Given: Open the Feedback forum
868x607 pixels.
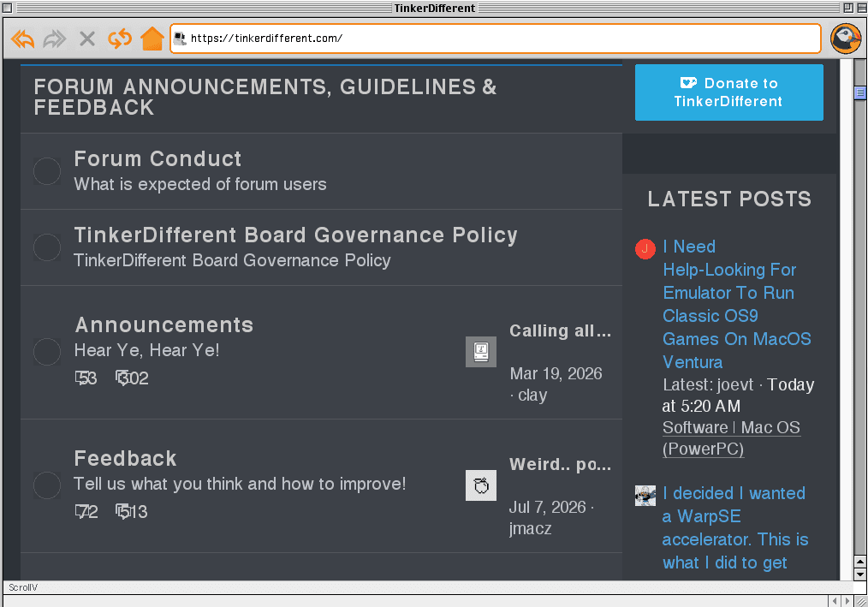Looking at the screenshot, I should click(x=126, y=458).
